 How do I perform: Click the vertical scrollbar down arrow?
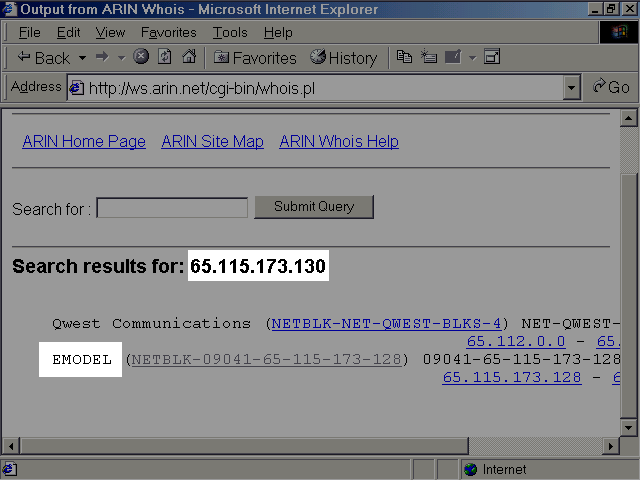[629, 428]
